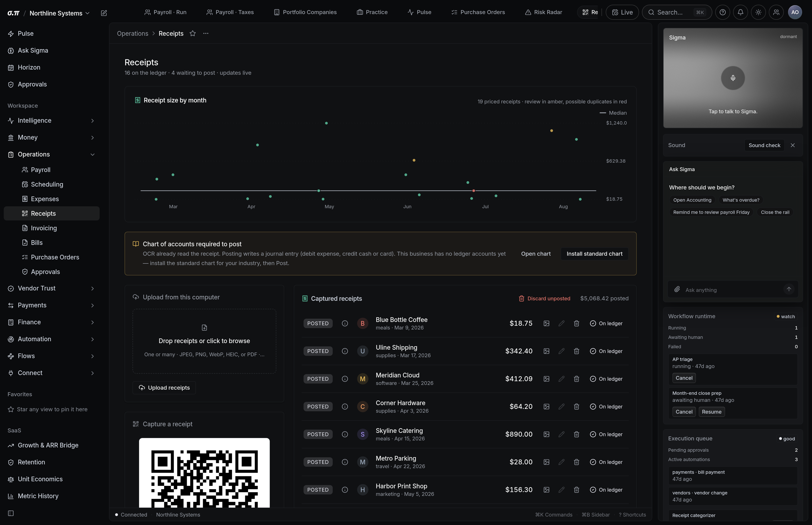Open the team members icon in top bar
The width and height of the screenshot is (812, 525).
click(x=776, y=12)
